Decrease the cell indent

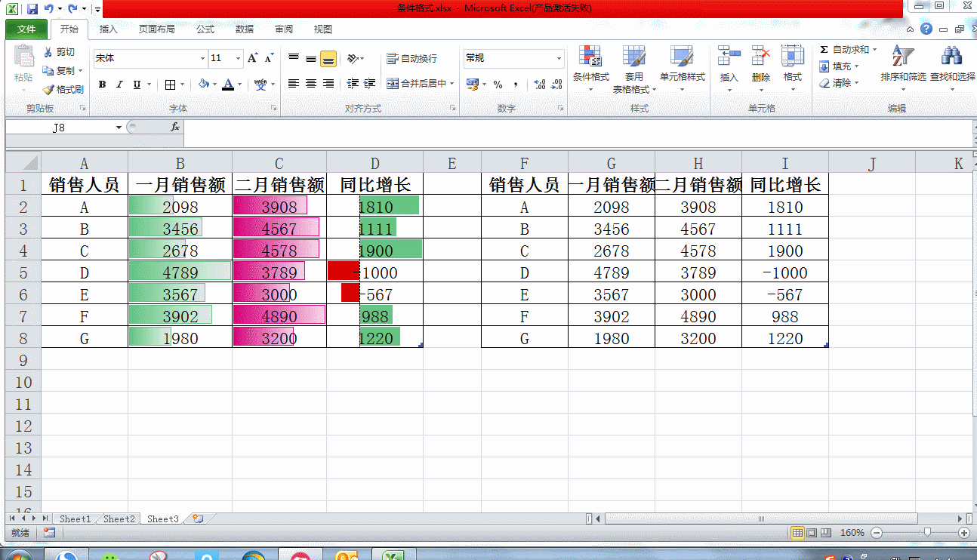click(353, 84)
